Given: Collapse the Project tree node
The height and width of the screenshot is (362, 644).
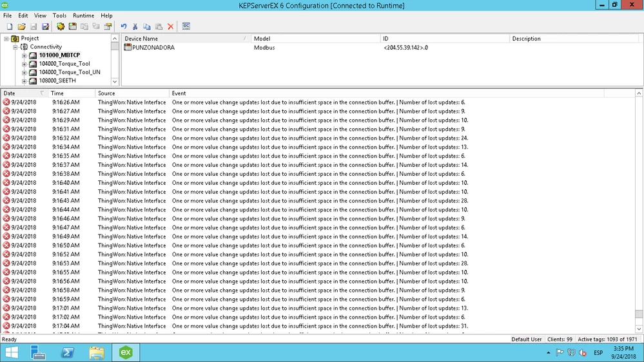Looking at the screenshot, I should click(6, 39).
